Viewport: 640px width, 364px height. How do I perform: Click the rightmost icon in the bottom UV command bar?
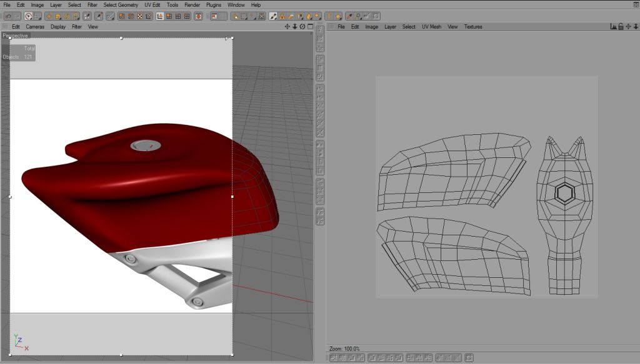(469, 358)
